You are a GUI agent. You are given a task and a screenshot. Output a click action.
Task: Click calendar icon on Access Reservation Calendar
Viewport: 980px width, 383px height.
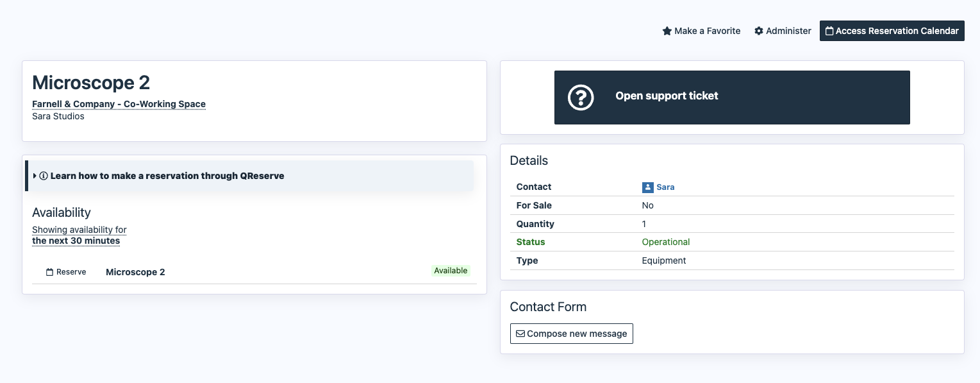829,31
